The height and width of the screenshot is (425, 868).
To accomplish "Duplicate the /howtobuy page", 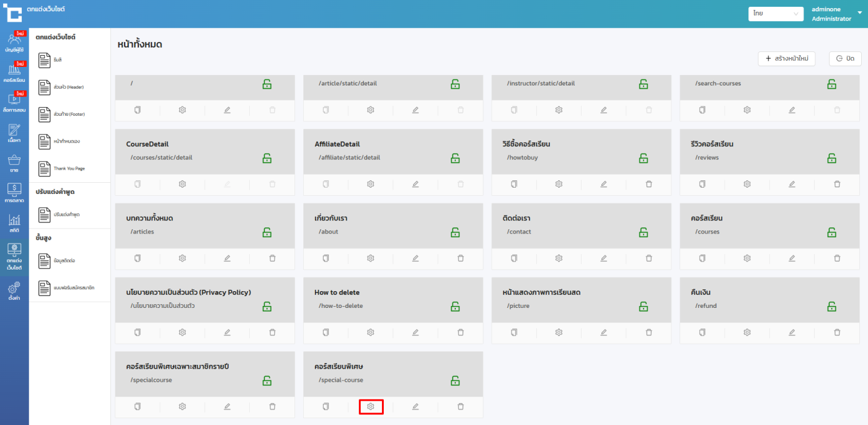I will [x=514, y=184].
